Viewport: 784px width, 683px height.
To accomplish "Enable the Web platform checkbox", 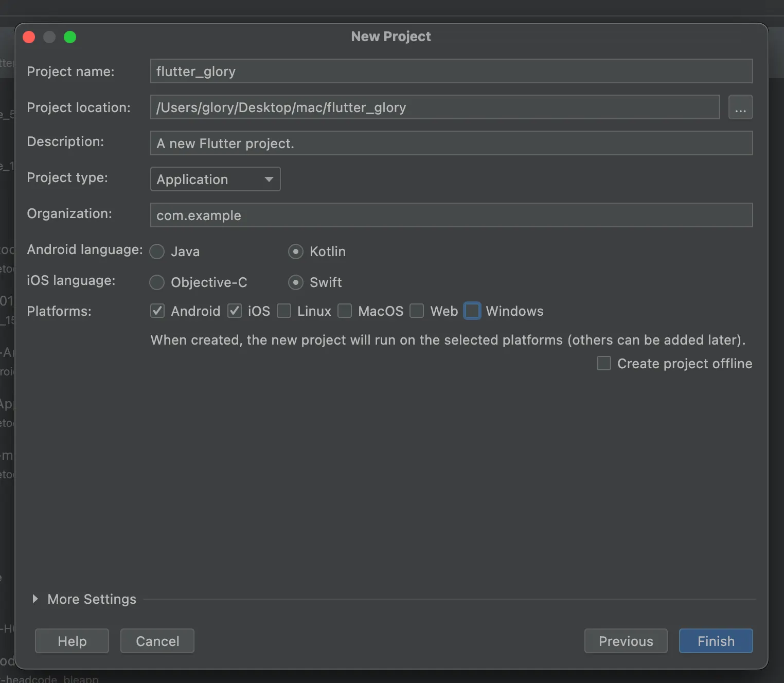I will pos(417,311).
